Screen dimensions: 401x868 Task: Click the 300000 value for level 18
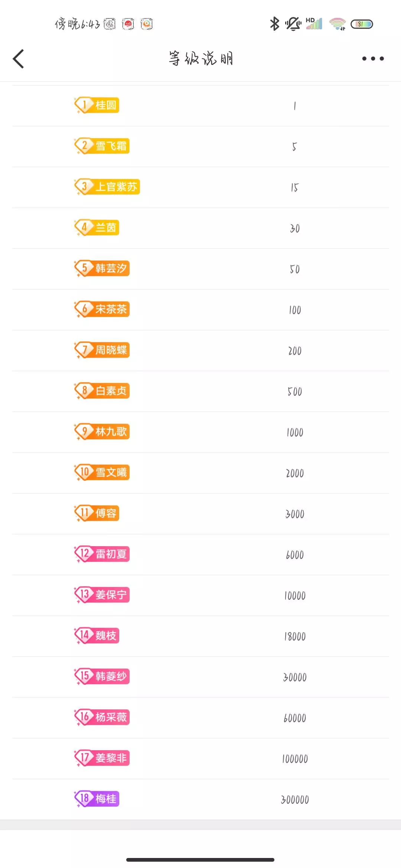point(295,799)
